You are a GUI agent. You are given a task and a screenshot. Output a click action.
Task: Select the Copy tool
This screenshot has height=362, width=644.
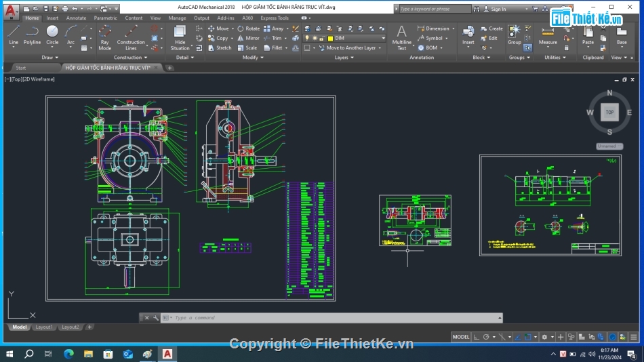[x=218, y=38]
